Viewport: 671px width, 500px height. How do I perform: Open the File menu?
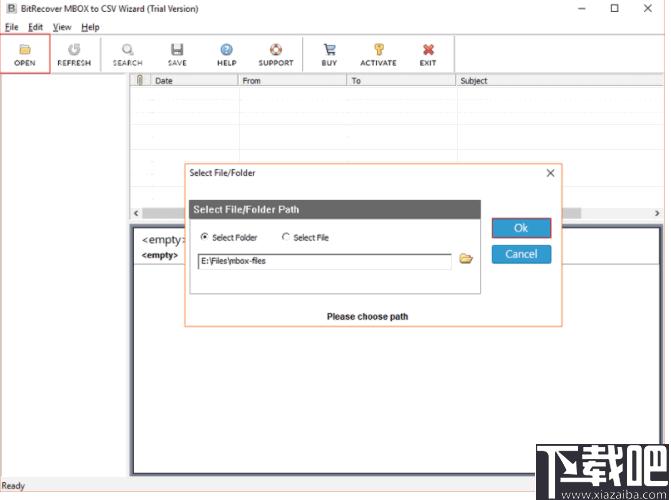(12, 27)
